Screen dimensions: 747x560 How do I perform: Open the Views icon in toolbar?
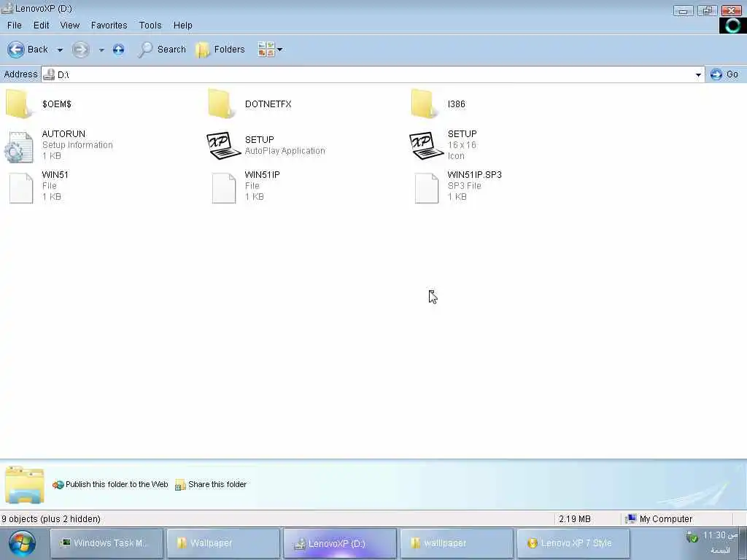coord(266,49)
